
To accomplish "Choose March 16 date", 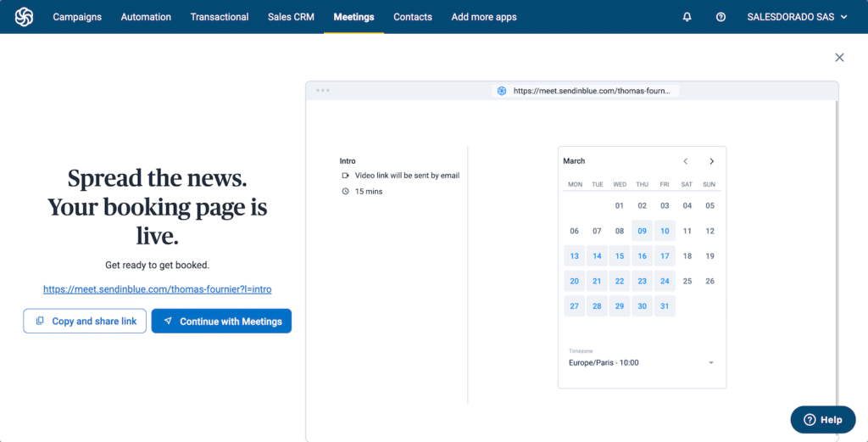I will pos(643,256).
